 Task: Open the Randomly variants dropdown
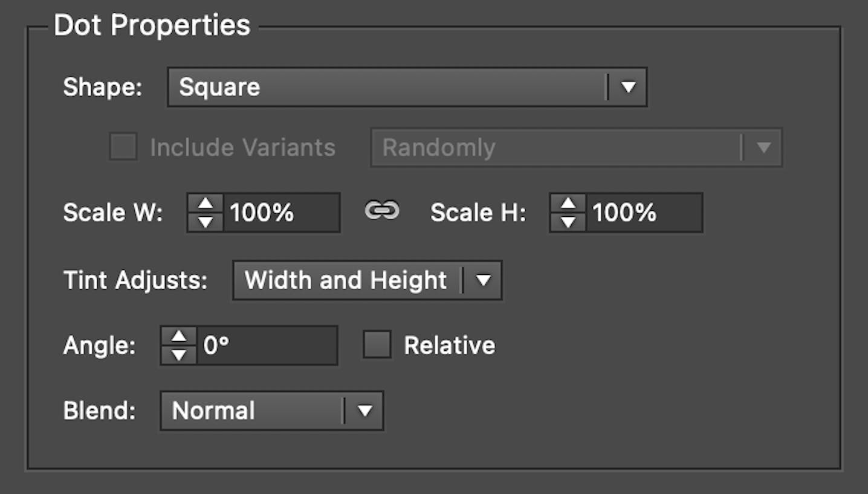(576, 147)
